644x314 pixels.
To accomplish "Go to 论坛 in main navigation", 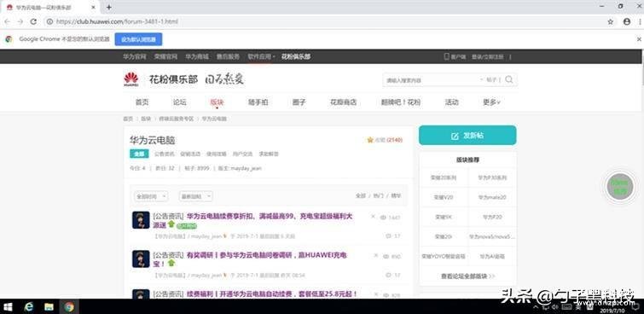I will 179,102.
